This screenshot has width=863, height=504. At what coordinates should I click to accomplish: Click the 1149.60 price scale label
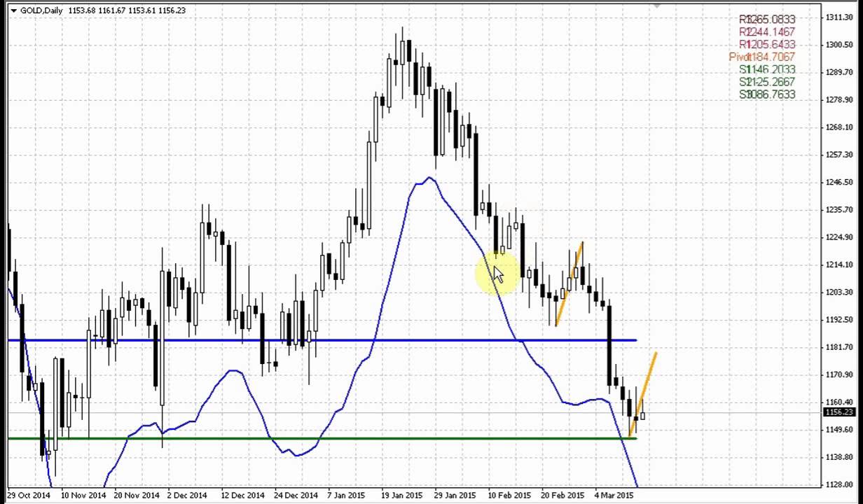click(839, 430)
